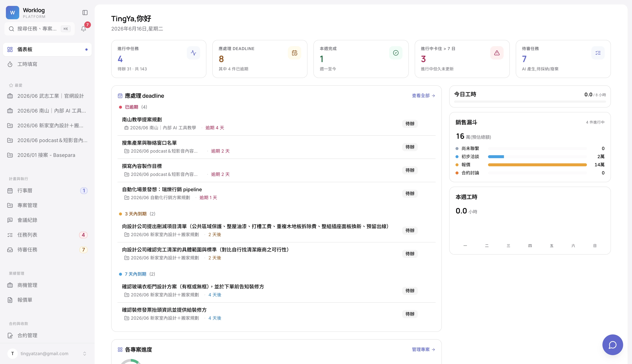Open favorite 2026/06 南山｜內部 AI 工具

click(x=47, y=111)
